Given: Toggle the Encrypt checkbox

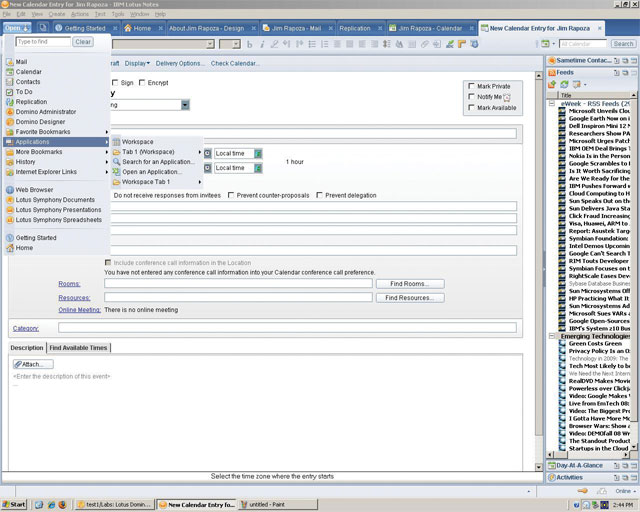Looking at the screenshot, I should click(142, 82).
